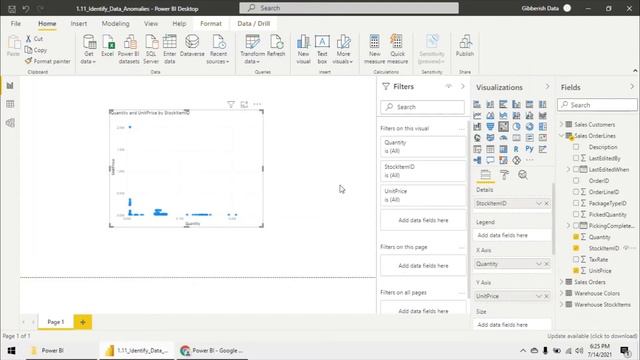Check the TaxRate field checkbox
This screenshot has height=360, width=640.
click(576, 259)
